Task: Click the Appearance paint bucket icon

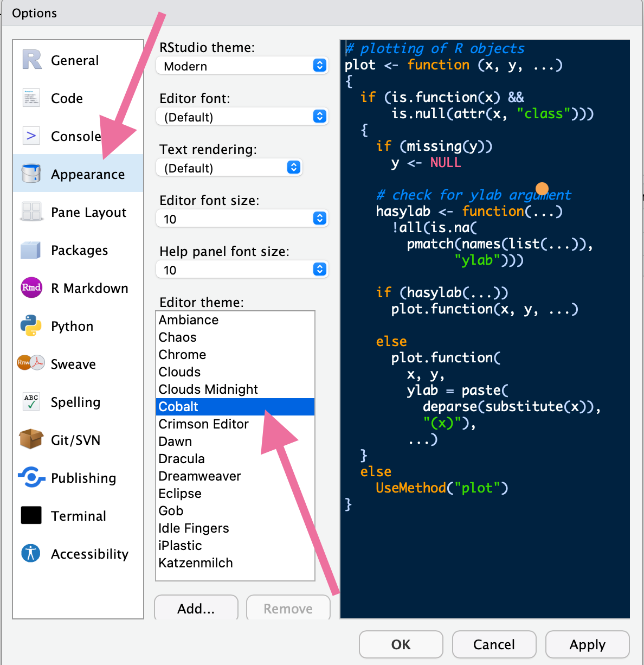Action: (x=31, y=174)
